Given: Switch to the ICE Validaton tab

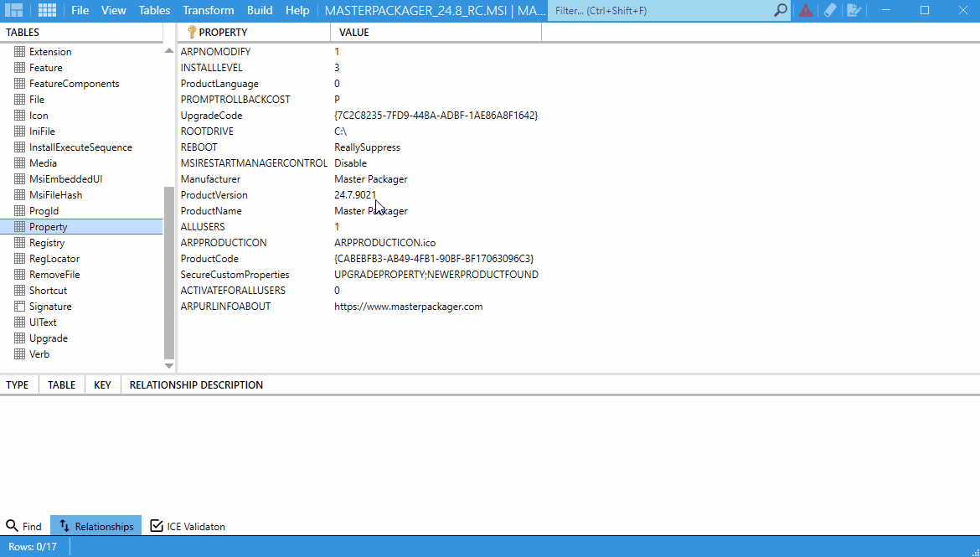Looking at the screenshot, I should [188, 526].
